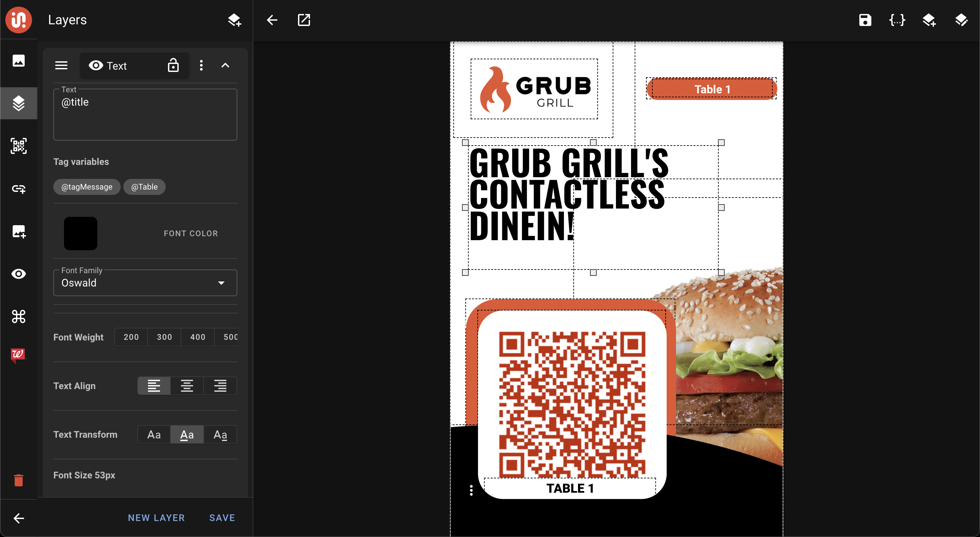Click the save/floppy disk icon

point(865,19)
